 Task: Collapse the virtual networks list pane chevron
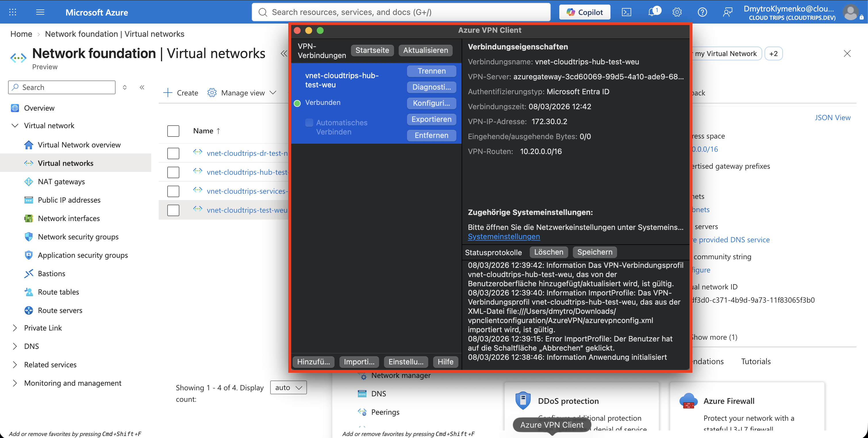point(284,53)
